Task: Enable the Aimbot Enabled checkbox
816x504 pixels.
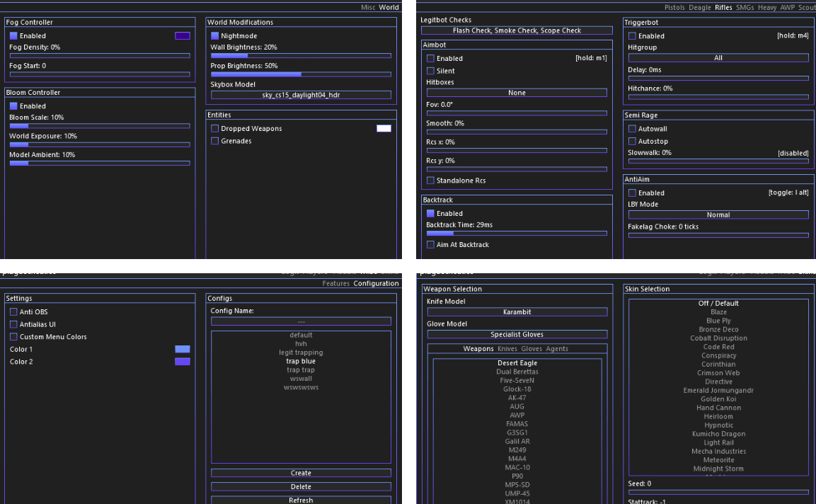Action: coord(430,59)
